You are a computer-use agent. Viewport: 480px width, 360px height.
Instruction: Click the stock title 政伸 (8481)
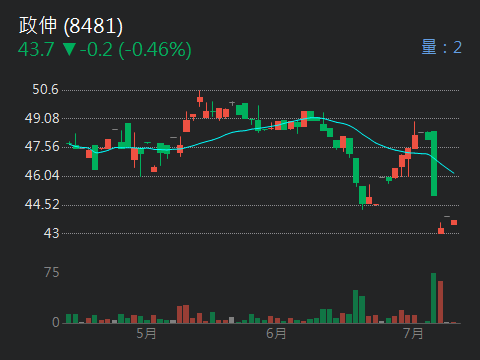tap(71, 26)
